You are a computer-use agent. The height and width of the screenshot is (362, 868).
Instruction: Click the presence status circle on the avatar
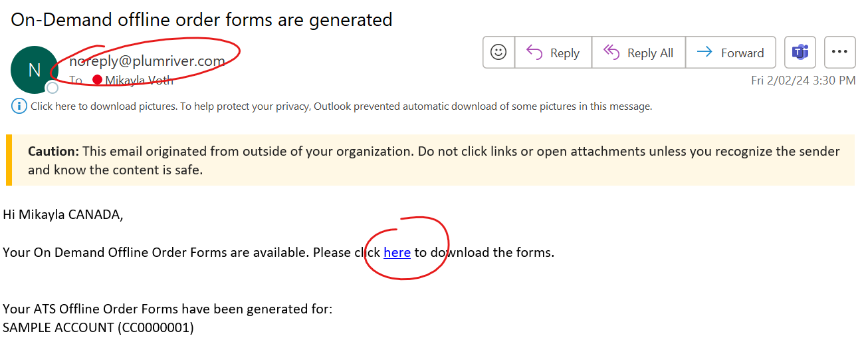52,87
